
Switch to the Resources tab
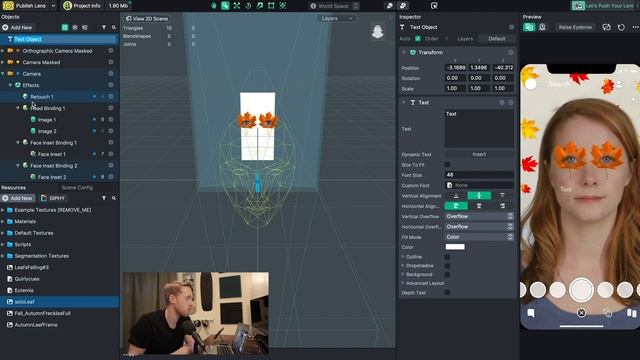pyautogui.click(x=13, y=187)
